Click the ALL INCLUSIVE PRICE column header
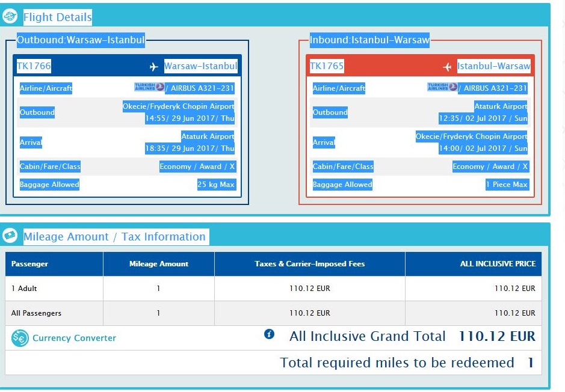The width and height of the screenshot is (565, 392). (498, 264)
